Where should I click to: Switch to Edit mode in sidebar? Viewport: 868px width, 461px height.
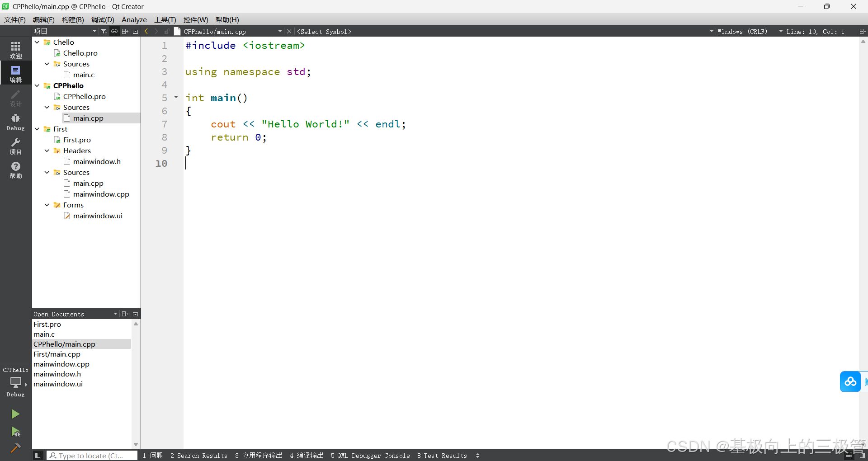coord(16,74)
